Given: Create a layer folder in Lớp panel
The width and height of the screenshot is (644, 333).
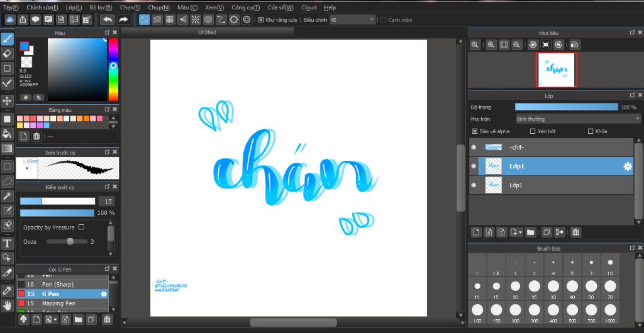Looking at the screenshot, I should [531, 232].
